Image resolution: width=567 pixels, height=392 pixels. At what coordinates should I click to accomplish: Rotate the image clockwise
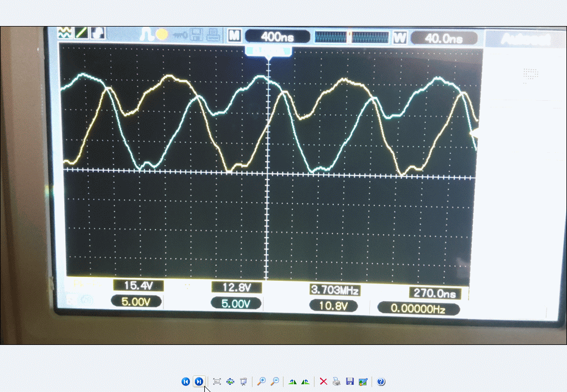tap(292, 381)
